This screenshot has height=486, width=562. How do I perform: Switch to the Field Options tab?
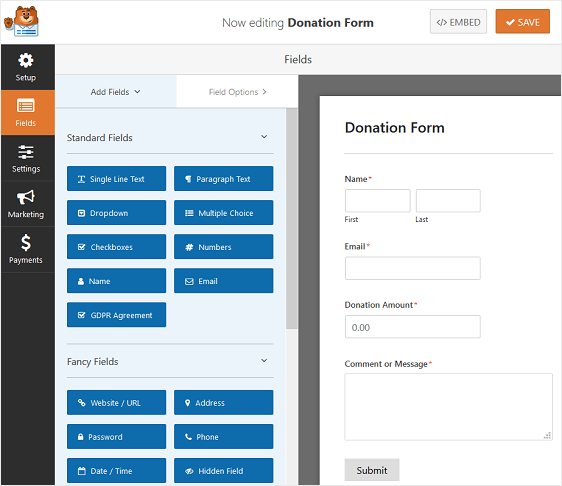click(x=237, y=92)
